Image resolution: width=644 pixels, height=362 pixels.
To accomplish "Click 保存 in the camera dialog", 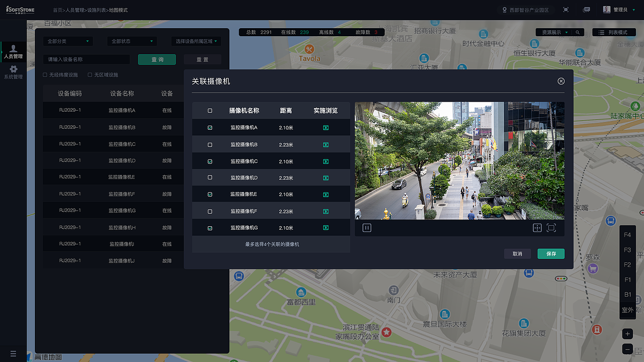I will pos(551,254).
